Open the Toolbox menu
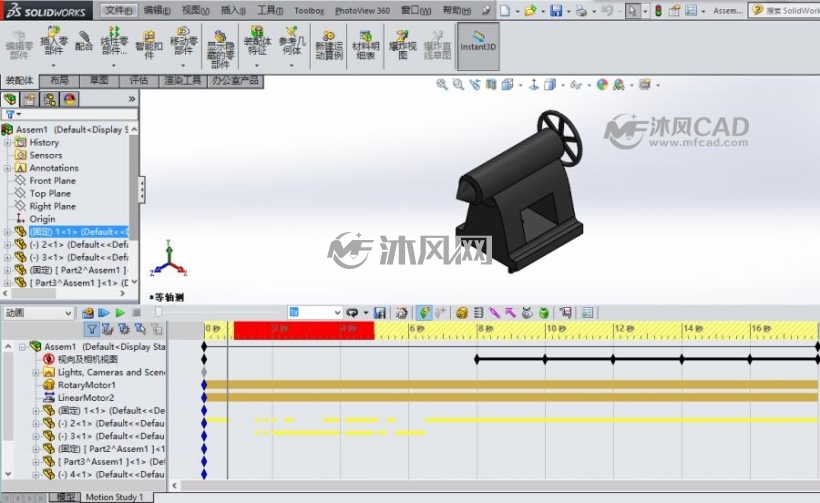820x503 pixels. 309,10
